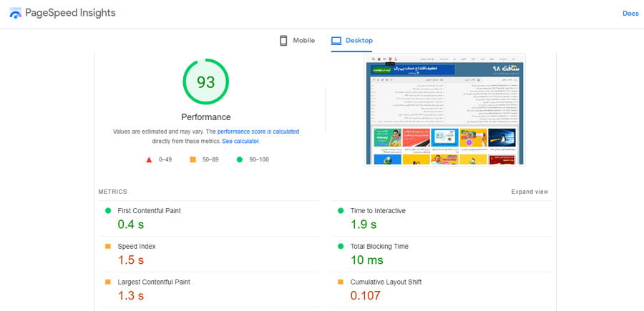Screen dimensions: 644x311
Task: Click the desktop monitor icon
Action: (336, 41)
